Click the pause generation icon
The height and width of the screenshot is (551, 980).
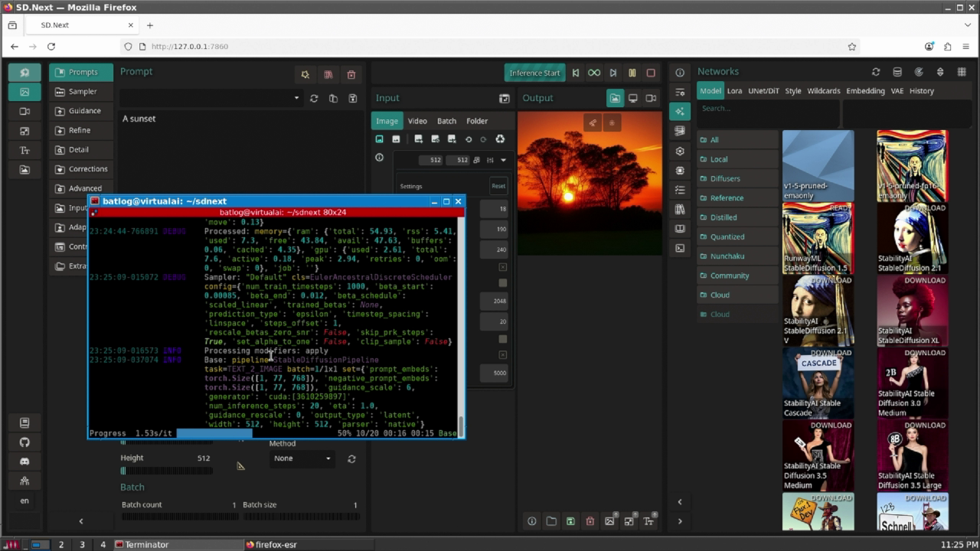632,73
